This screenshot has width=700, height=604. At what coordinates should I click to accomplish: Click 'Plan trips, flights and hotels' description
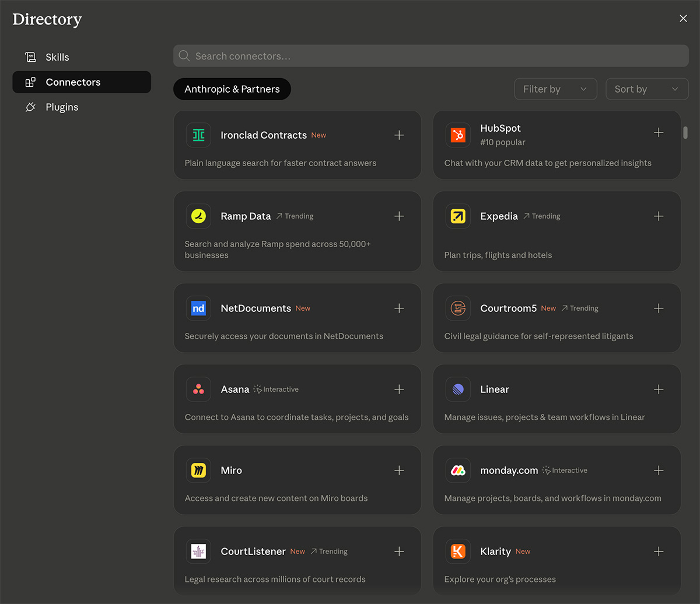[498, 255]
